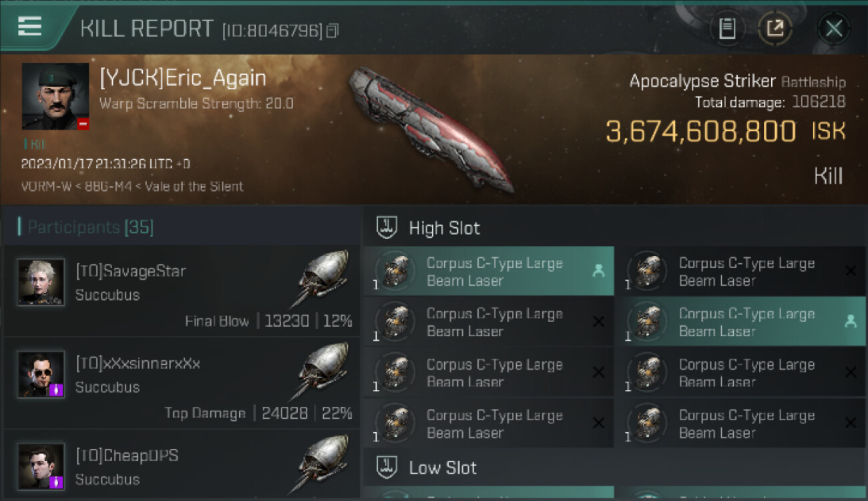Copy the kill report ID
Viewport: 868px width, 501px height.
(x=333, y=30)
